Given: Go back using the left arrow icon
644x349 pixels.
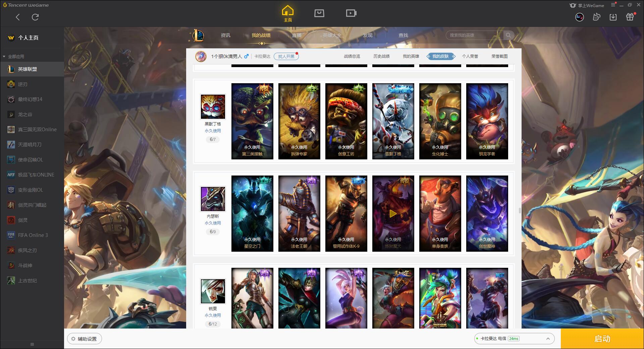Looking at the screenshot, I should (x=18, y=17).
